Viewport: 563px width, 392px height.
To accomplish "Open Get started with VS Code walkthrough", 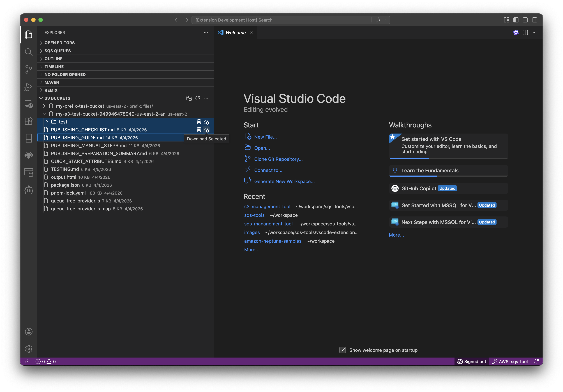I will (448, 146).
